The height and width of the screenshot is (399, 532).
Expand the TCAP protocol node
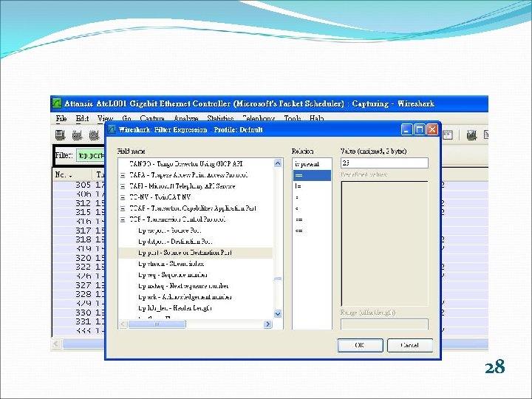click(x=123, y=208)
